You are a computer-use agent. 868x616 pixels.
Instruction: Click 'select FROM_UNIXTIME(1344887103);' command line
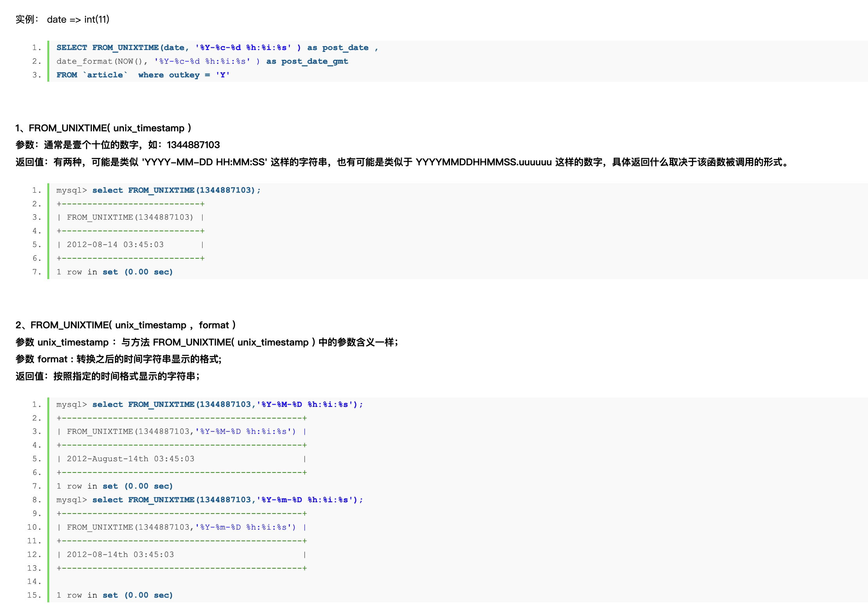coord(176,190)
